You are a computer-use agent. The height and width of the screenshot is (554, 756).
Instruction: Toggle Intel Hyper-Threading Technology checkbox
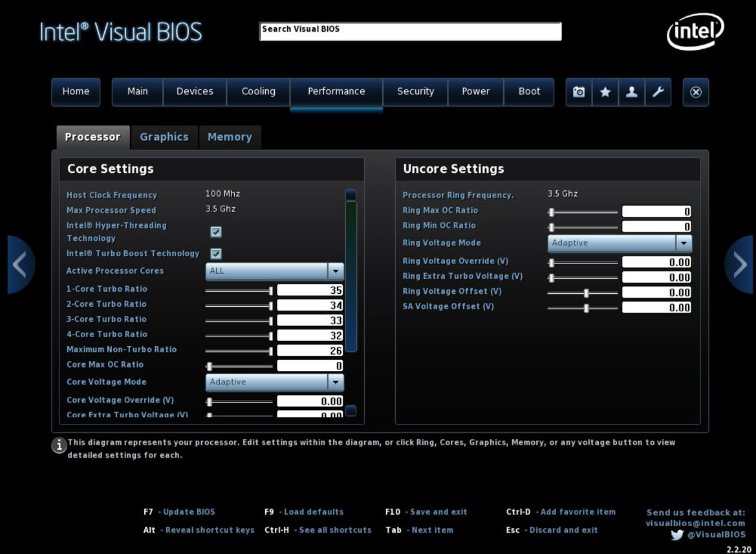pyautogui.click(x=216, y=232)
